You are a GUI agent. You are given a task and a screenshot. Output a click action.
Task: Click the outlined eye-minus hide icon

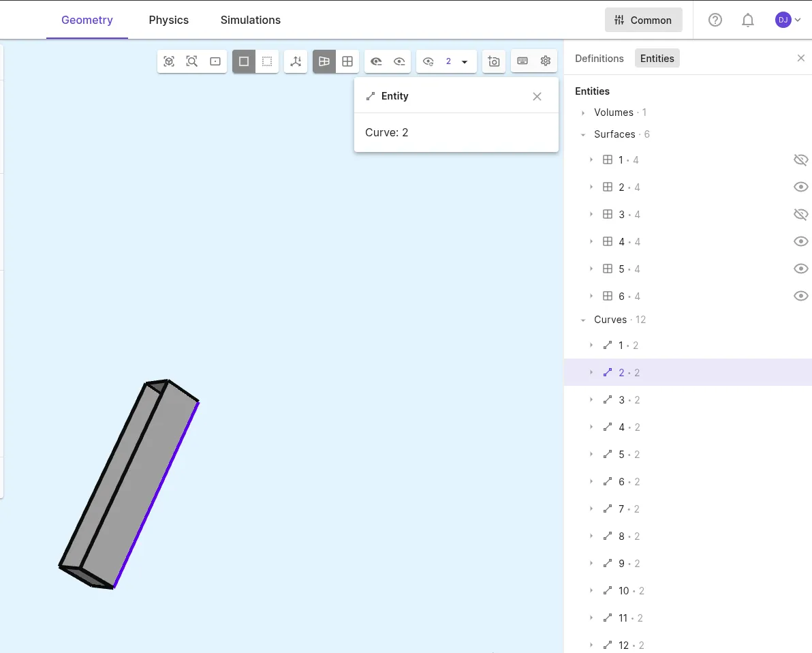coord(399,61)
